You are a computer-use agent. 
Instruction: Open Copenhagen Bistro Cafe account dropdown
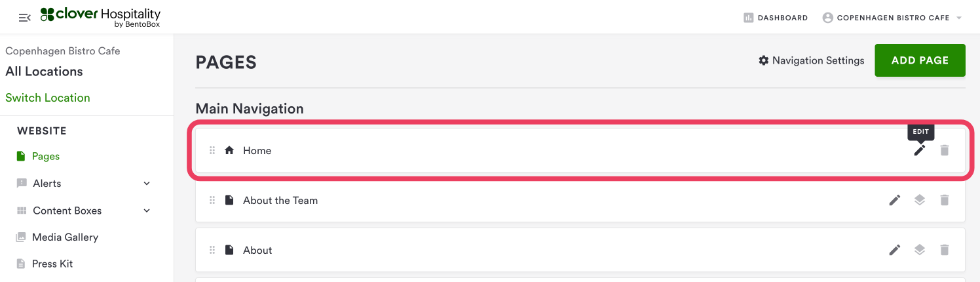point(892,18)
